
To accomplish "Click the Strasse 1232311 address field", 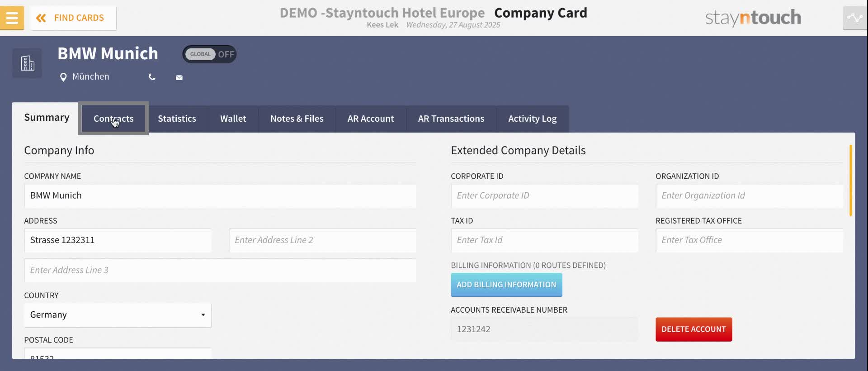I will coord(118,240).
